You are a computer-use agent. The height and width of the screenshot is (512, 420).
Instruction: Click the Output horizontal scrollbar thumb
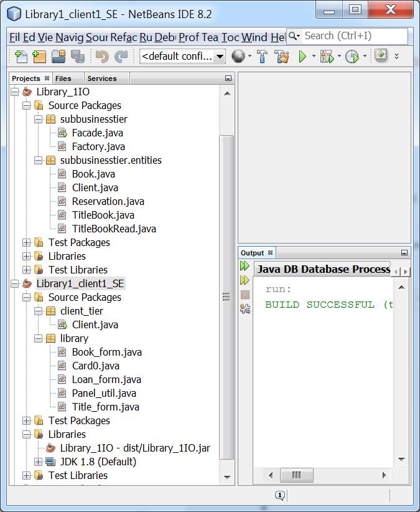[297, 475]
